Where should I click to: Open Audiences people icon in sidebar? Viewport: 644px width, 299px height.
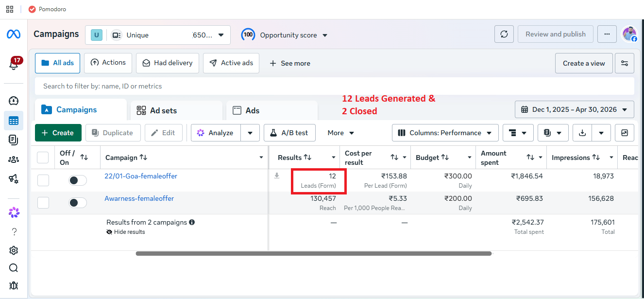[x=14, y=159]
